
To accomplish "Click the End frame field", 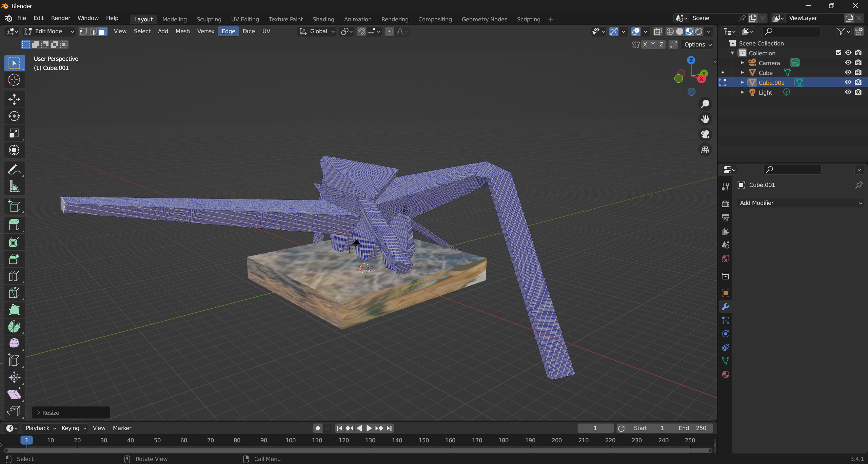I will pyautogui.click(x=692, y=428).
